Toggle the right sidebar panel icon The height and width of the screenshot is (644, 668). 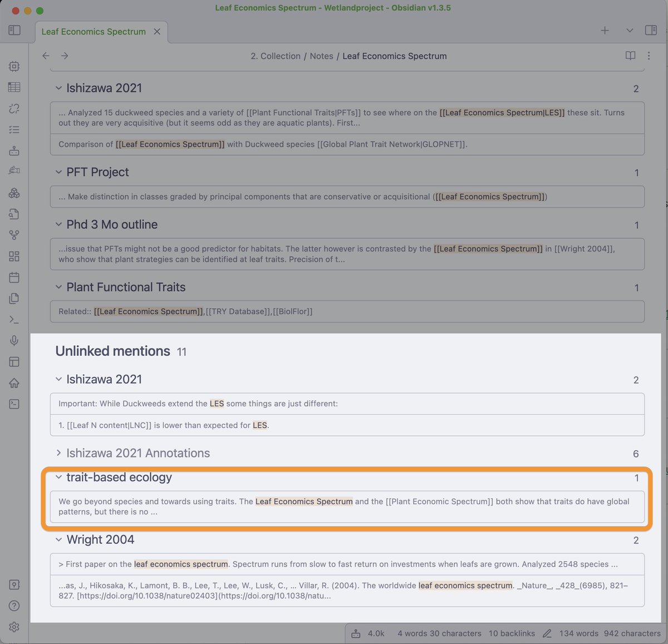pyautogui.click(x=651, y=30)
